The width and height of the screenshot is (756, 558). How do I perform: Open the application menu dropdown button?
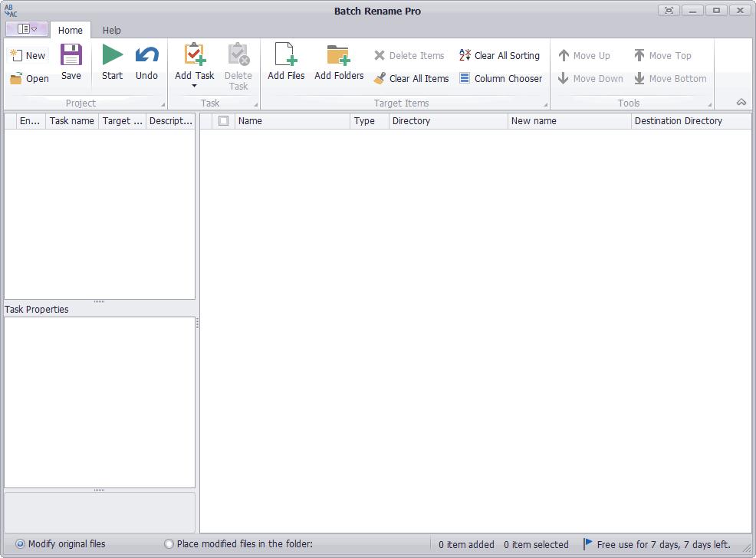27,29
